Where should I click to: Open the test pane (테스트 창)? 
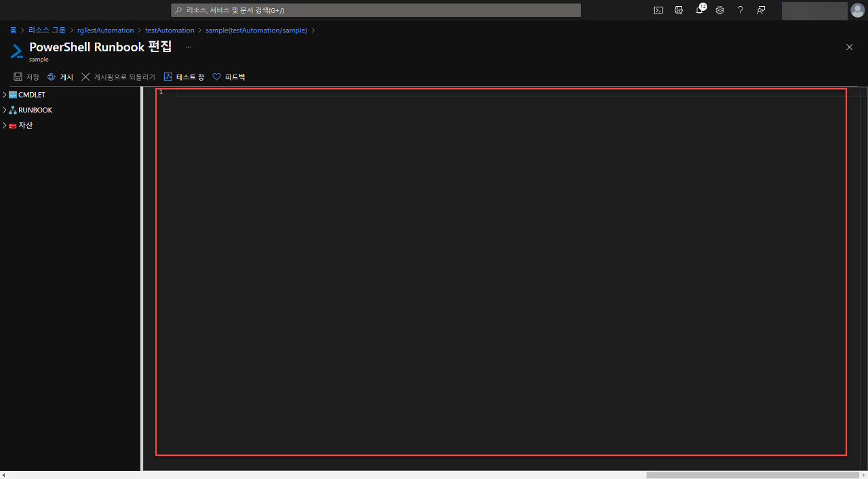point(184,77)
